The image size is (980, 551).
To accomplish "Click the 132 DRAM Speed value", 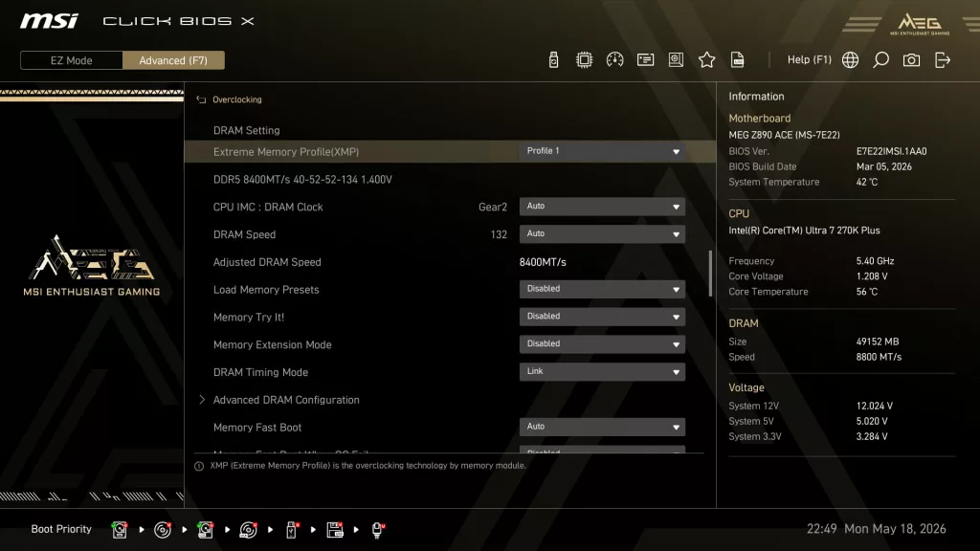I will point(499,235).
